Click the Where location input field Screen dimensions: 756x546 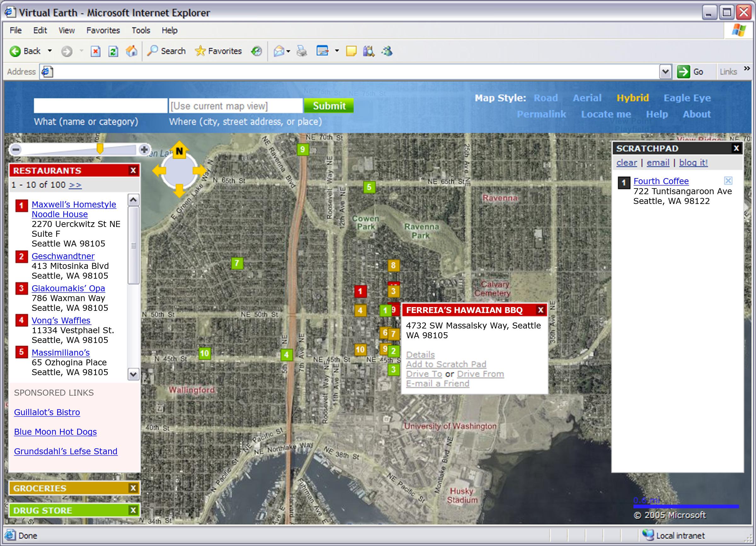coord(236,106)
